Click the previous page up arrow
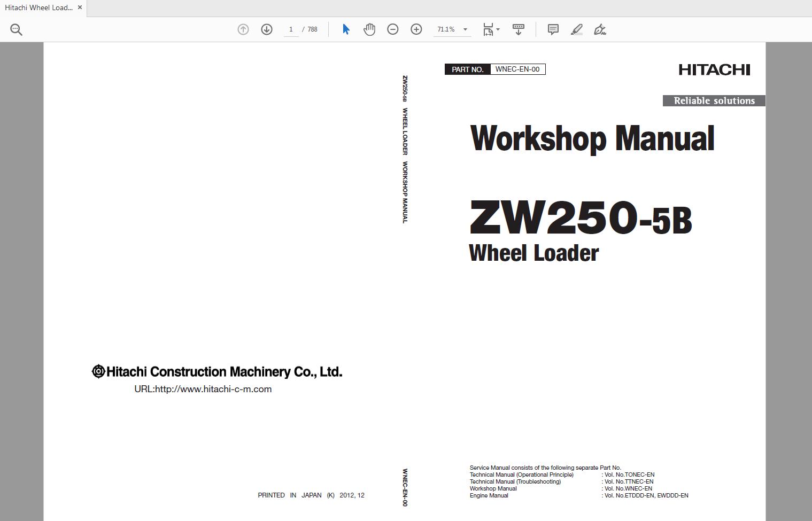The image size is (812, 521). point(243,29)
